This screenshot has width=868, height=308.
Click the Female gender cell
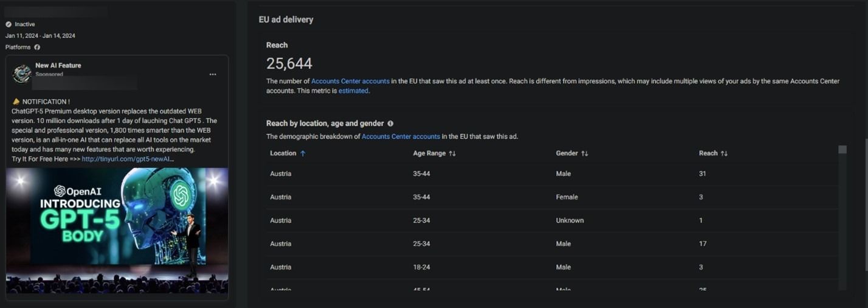point(567,197)
